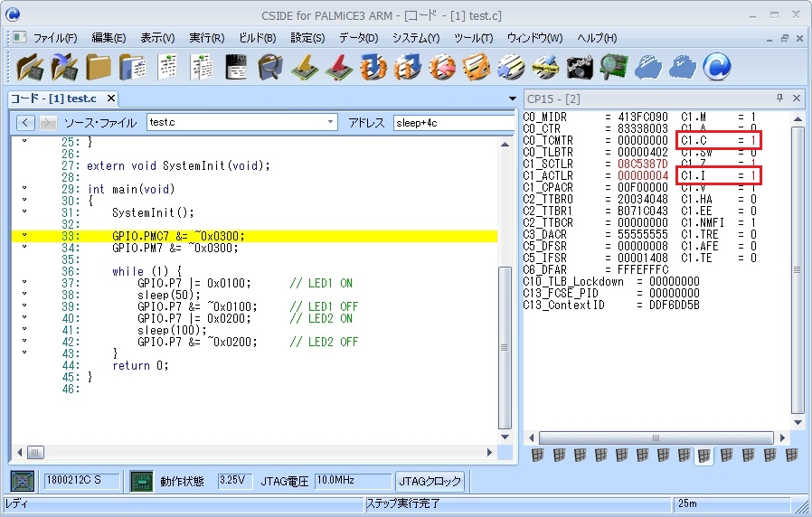Click the single source page toolbar icon
The width and height of the screenshot is (812, 517).
pyautogui.click(x=167, y=67)
